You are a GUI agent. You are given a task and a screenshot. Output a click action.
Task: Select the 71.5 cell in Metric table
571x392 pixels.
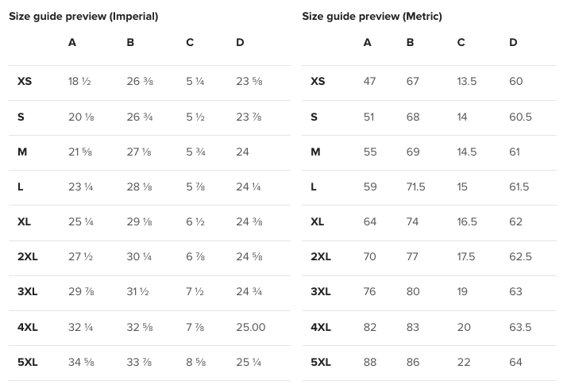point(415,187)
